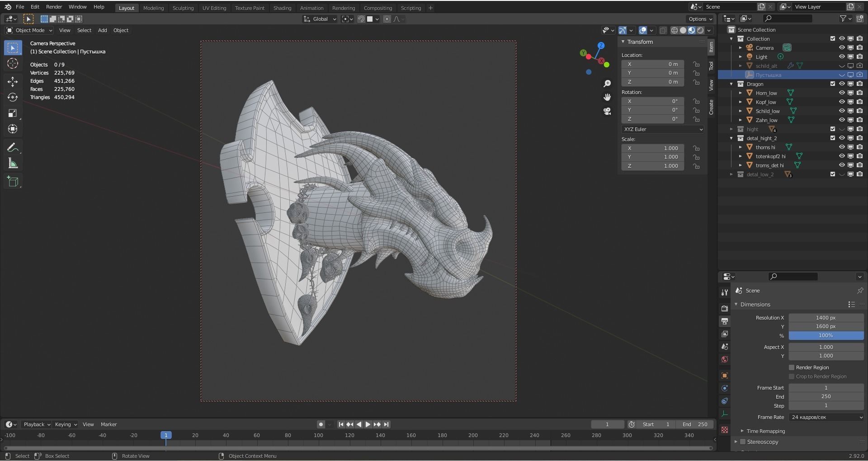Switch to wireframe viewport shading
This screenshot has height=461, width=868.
point(675,30)
